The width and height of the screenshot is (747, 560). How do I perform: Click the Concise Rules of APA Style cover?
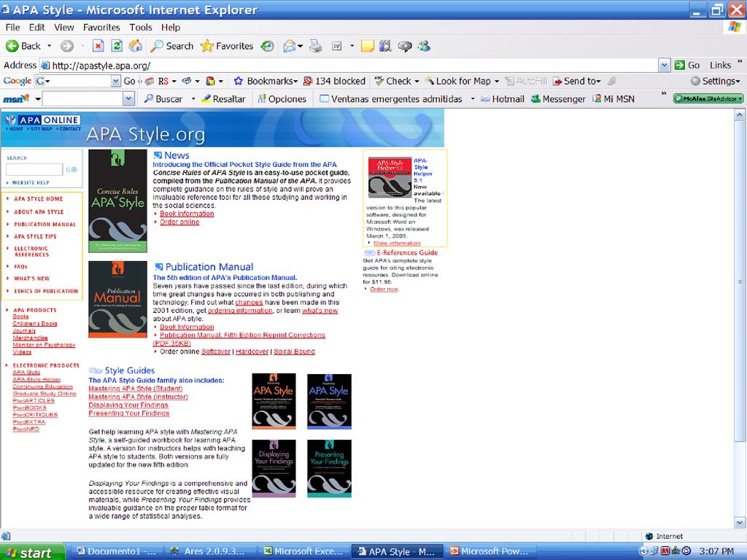point(117,201)
